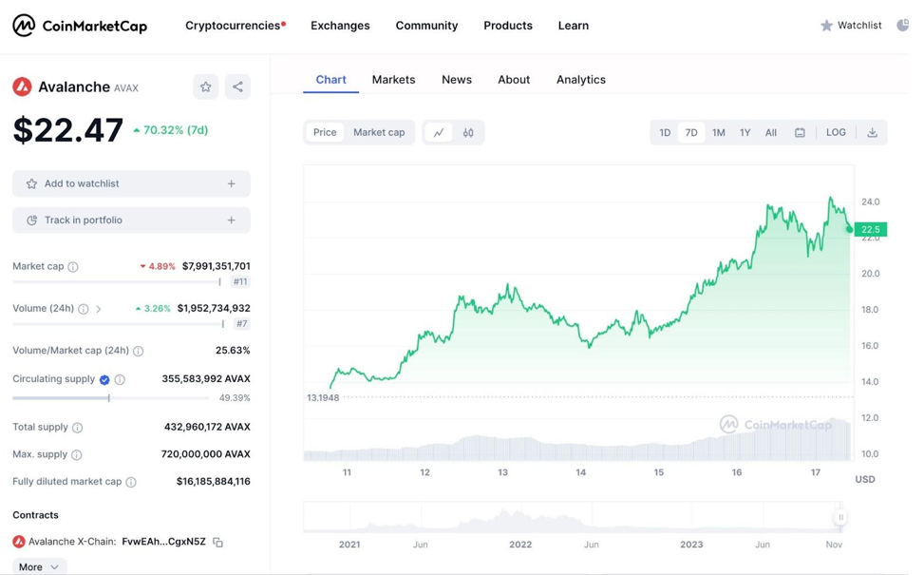Screen dimensions: 924x575
Task: Download chart data with the download icon
Action: (x=872, y=133)
